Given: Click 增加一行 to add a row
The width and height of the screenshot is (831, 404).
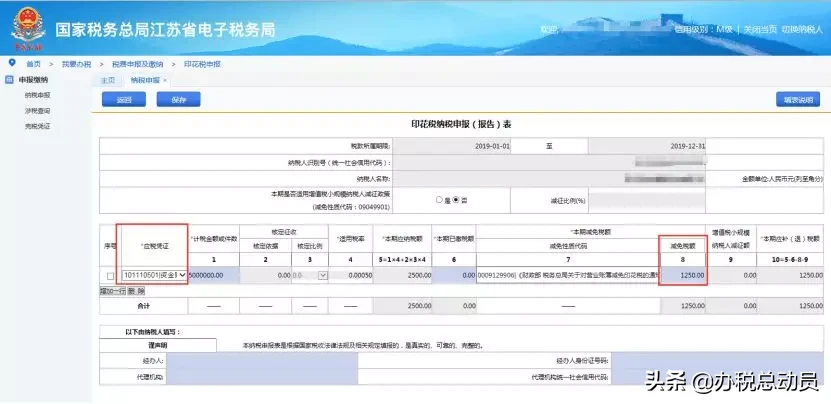Looking at the screenshot, I should (113, 291).
